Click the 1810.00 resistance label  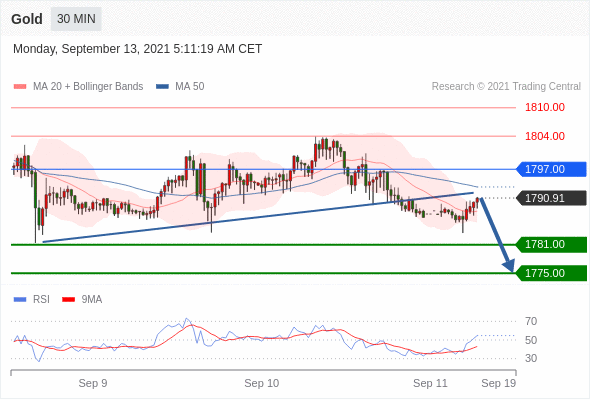[545, 108]
